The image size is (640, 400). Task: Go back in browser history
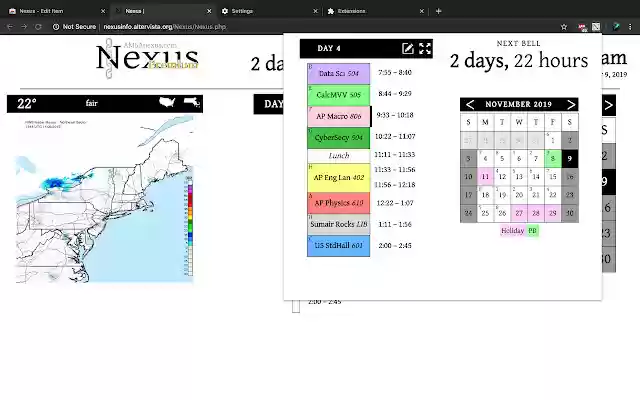click(x=10, y=27)
